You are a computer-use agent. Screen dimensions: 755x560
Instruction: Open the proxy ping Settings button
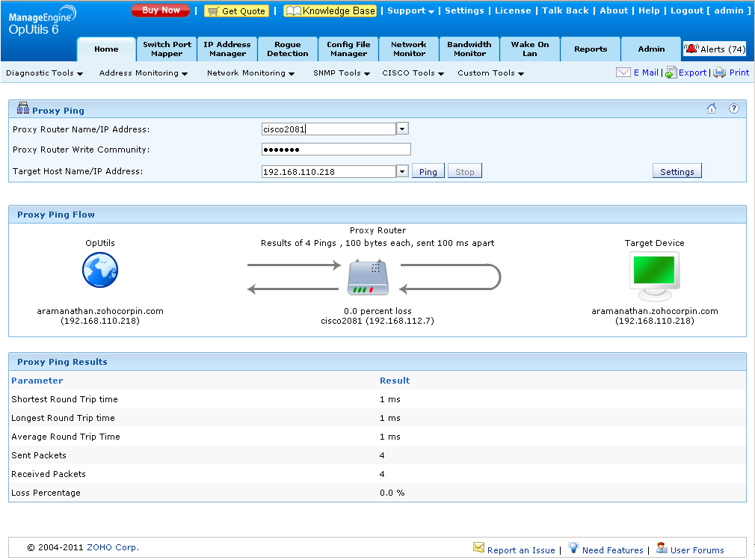click(x=677, y=171)
